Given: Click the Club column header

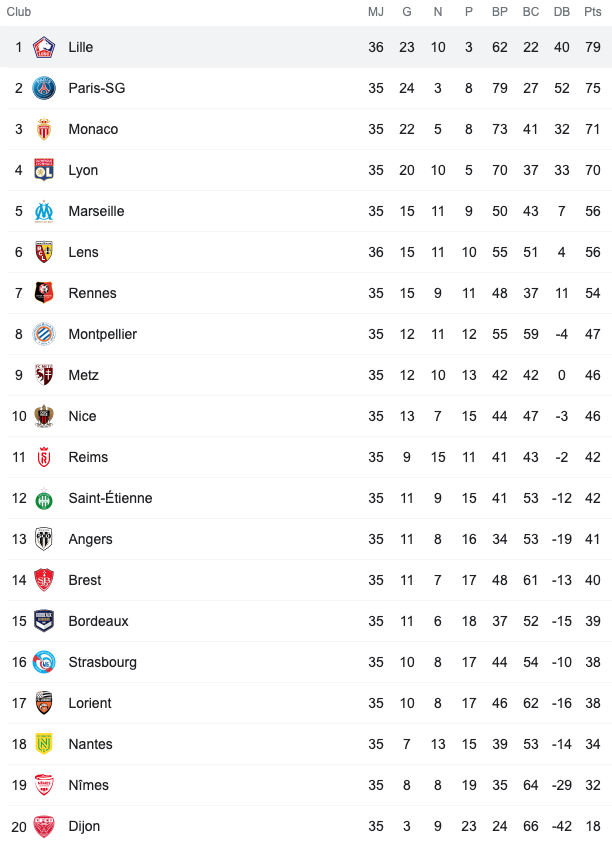Looking at the screenshot, I should tap(19, 12).
